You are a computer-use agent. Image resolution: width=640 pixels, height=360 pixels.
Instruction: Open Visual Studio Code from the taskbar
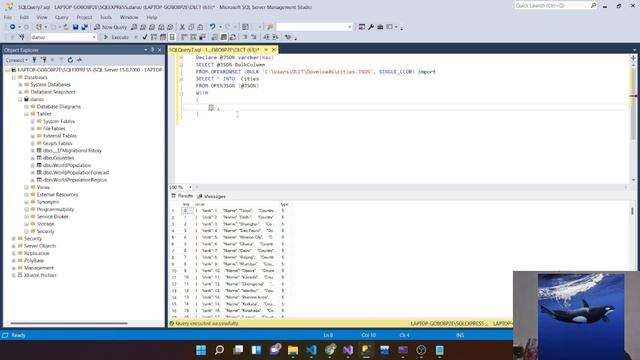311,350
